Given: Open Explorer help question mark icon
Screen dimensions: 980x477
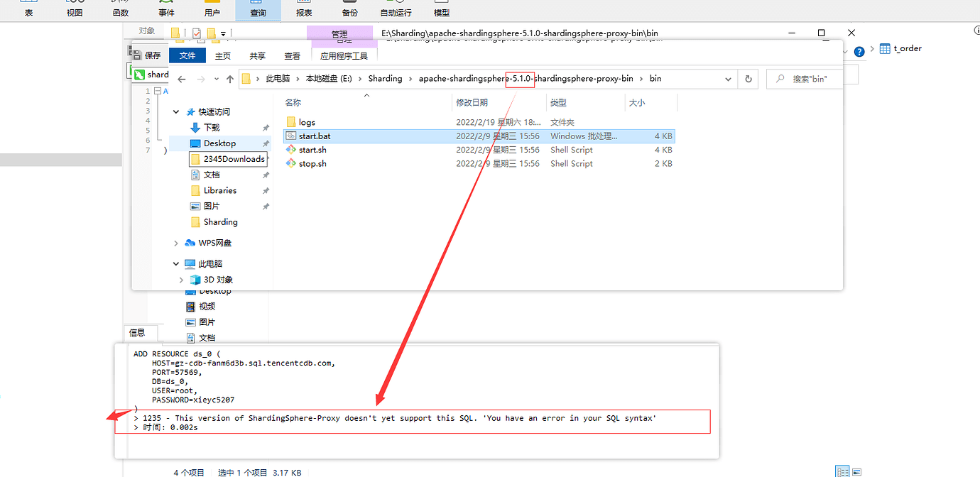Looking at the screenshot, I should (859, 51).
